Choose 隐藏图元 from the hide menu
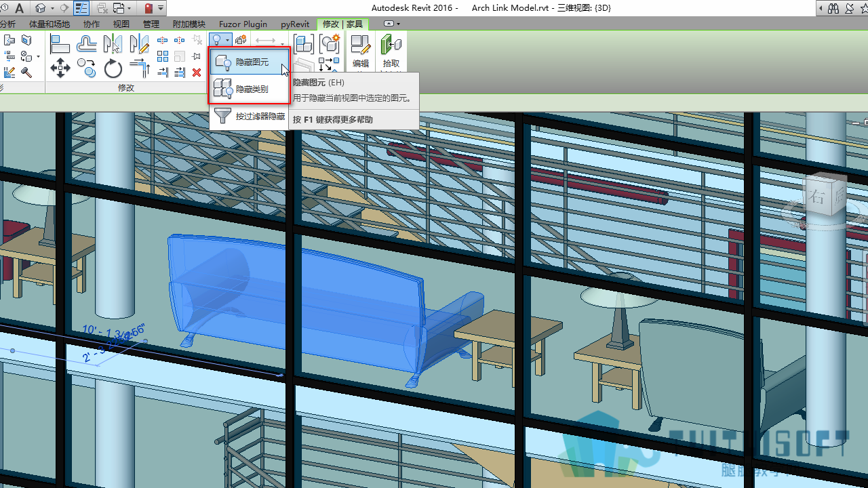 (x=250, y=62)
